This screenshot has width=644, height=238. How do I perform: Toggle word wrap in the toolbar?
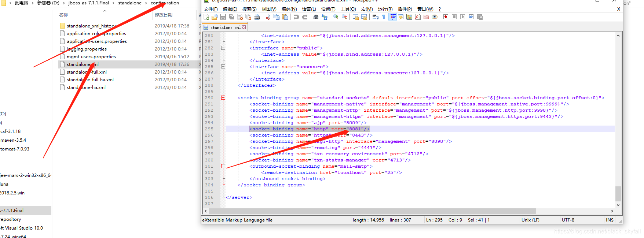[375, 17]
